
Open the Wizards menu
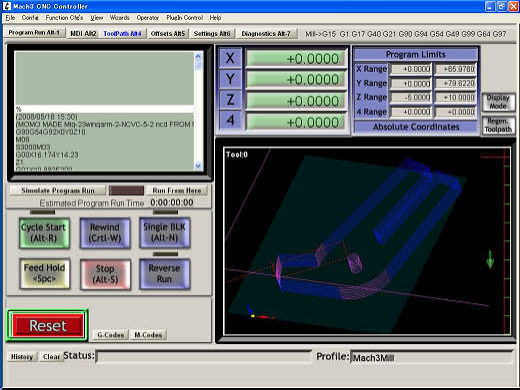pyautogui.click(x=119, y=18)
